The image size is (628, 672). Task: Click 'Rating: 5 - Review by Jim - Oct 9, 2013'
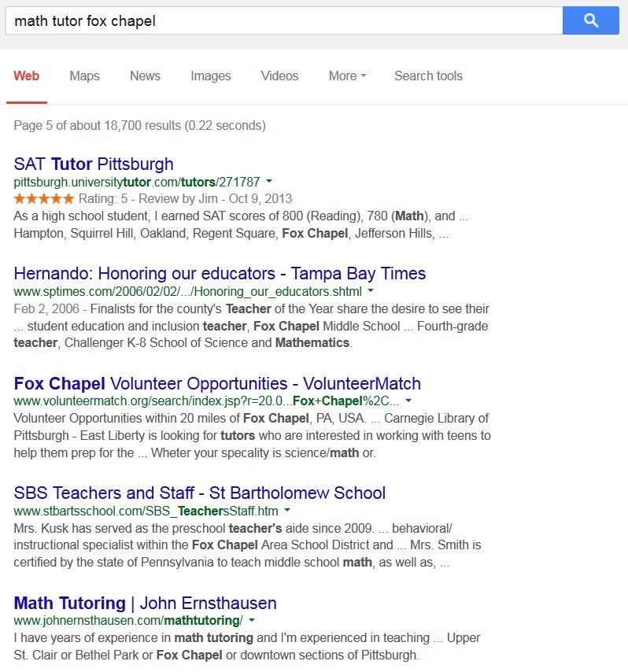pyautogui.click(x=185, y=199)
